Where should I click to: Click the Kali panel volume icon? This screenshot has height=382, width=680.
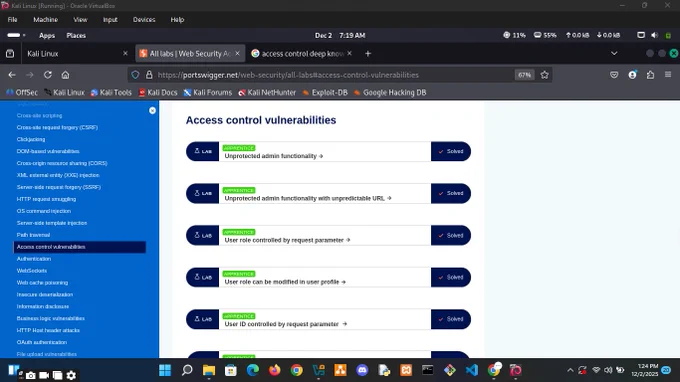point(654,35)
